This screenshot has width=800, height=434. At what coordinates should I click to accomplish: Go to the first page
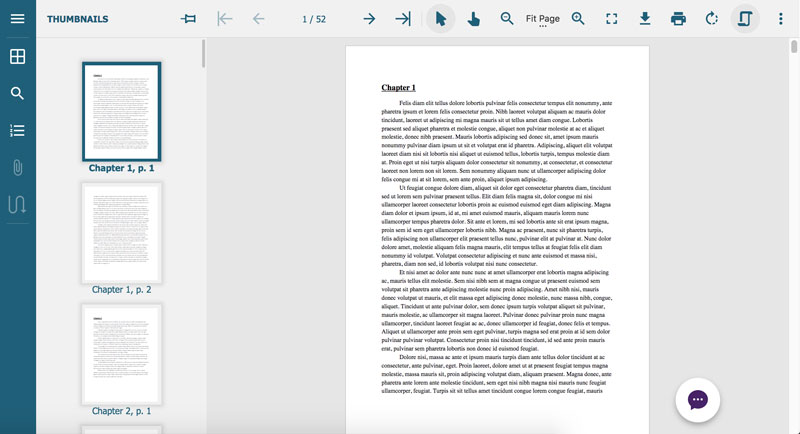224,19
